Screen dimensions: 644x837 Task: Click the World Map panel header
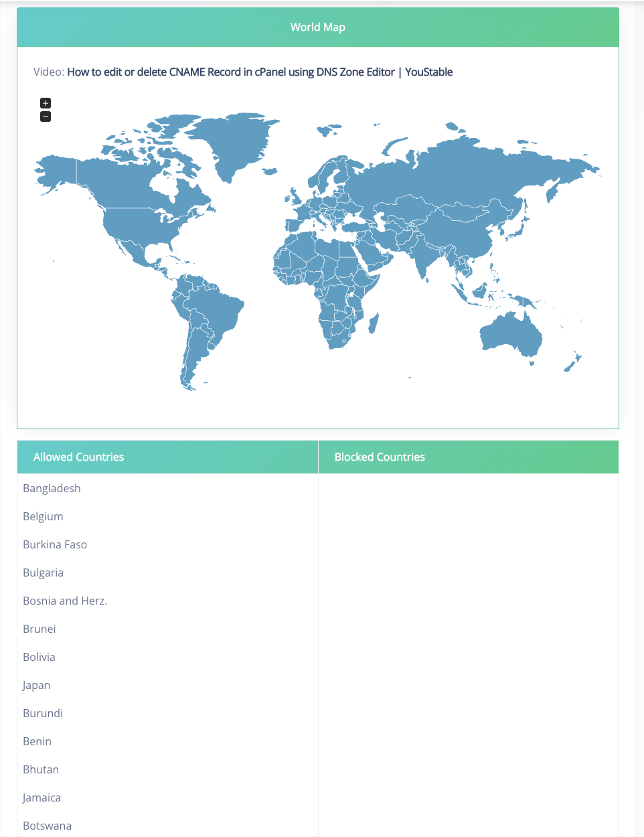318,27
